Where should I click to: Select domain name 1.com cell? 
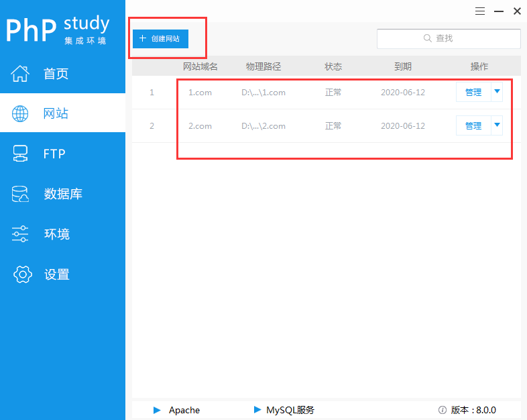pos(200,93)
